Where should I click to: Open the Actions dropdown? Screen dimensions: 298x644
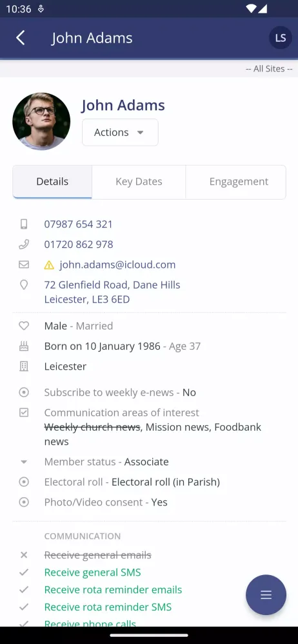tap(120, 132)
